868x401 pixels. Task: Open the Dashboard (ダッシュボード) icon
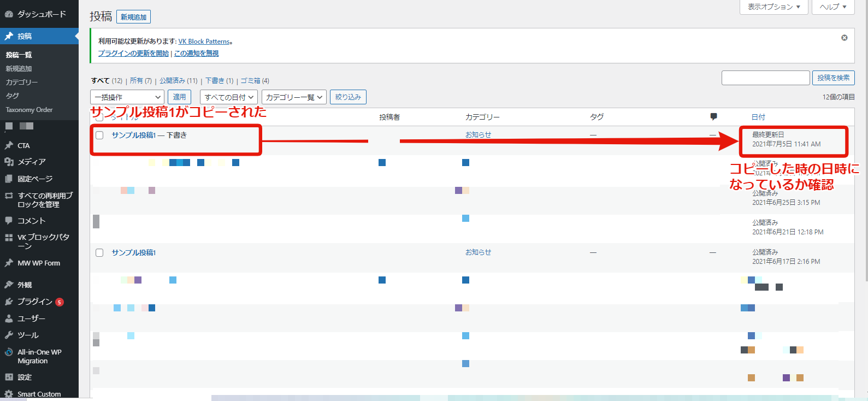coord(9,14)
